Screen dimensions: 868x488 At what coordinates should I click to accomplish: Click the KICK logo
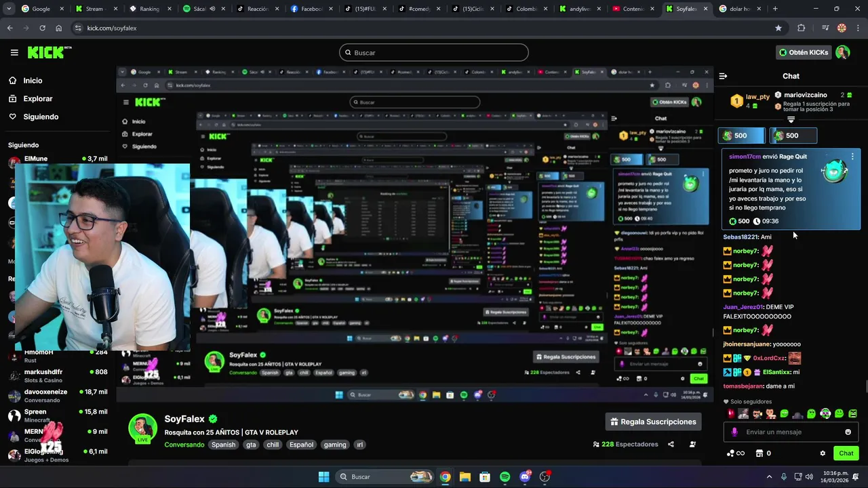point(49,52)
